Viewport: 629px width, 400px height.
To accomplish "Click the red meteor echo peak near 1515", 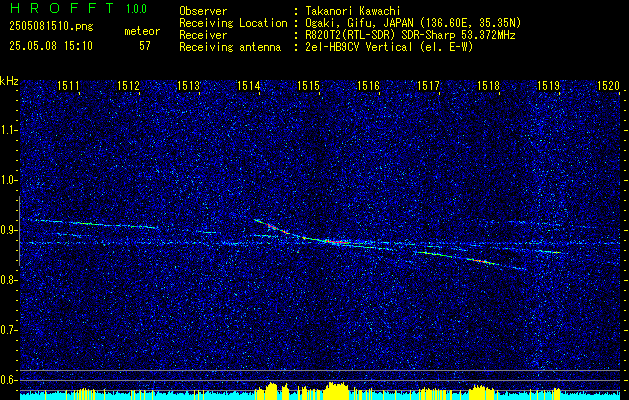I will pos(338,242).
